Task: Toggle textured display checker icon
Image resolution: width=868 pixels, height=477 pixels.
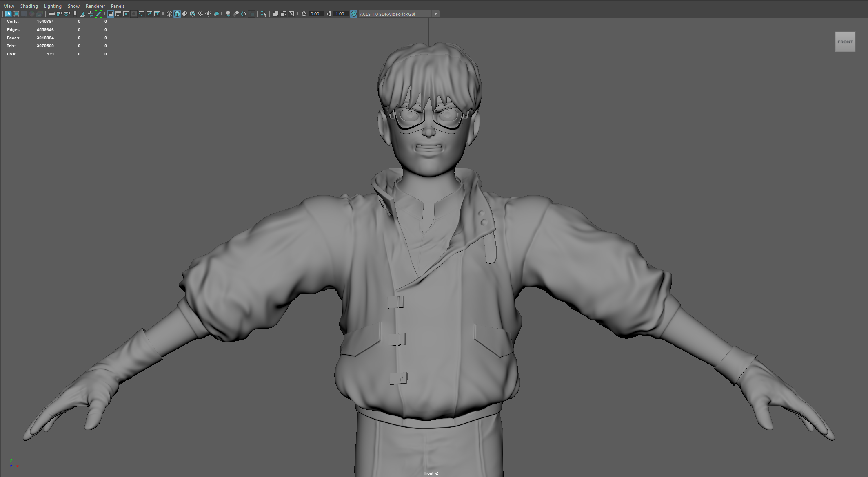Action: coord(200,14)
